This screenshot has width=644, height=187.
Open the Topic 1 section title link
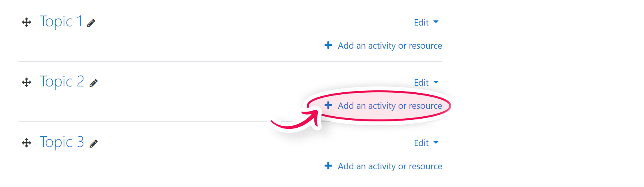click(61, 22)
